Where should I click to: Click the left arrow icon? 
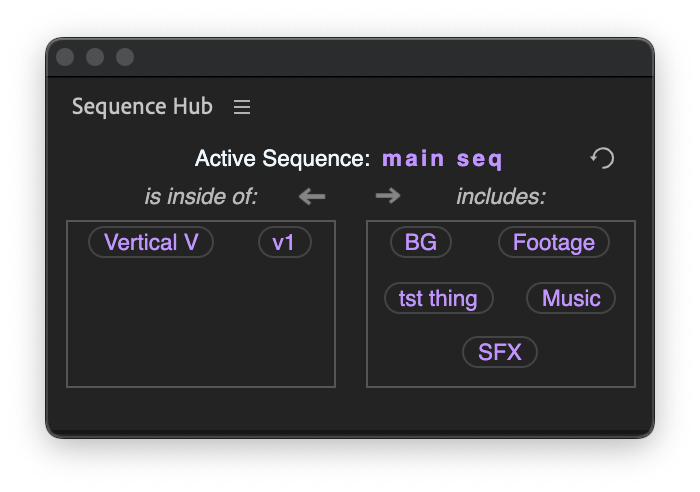pos(312,196)
